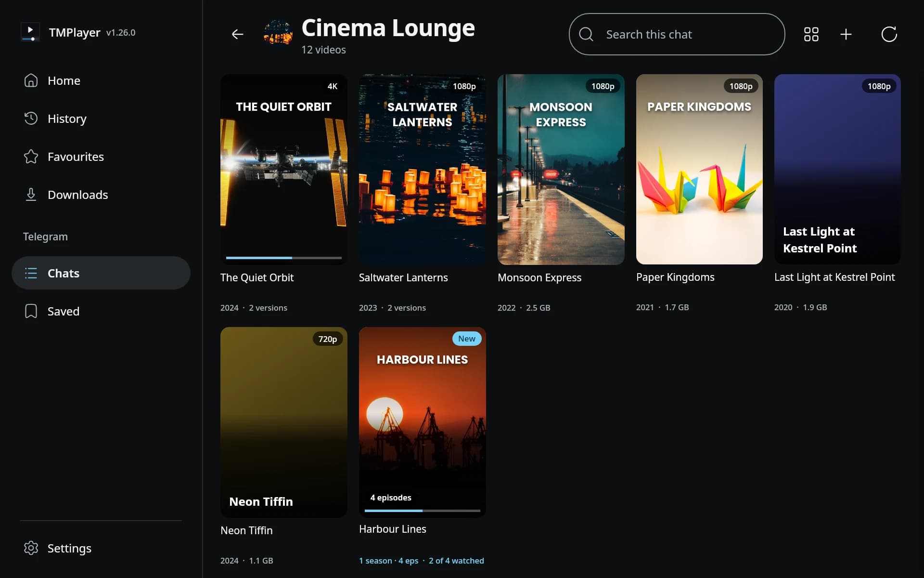Image resolution: width=924 pixels, height=578 pixels.
Task: Open the Home menu item
Action: pyautogui.click(x=101, y=80)
